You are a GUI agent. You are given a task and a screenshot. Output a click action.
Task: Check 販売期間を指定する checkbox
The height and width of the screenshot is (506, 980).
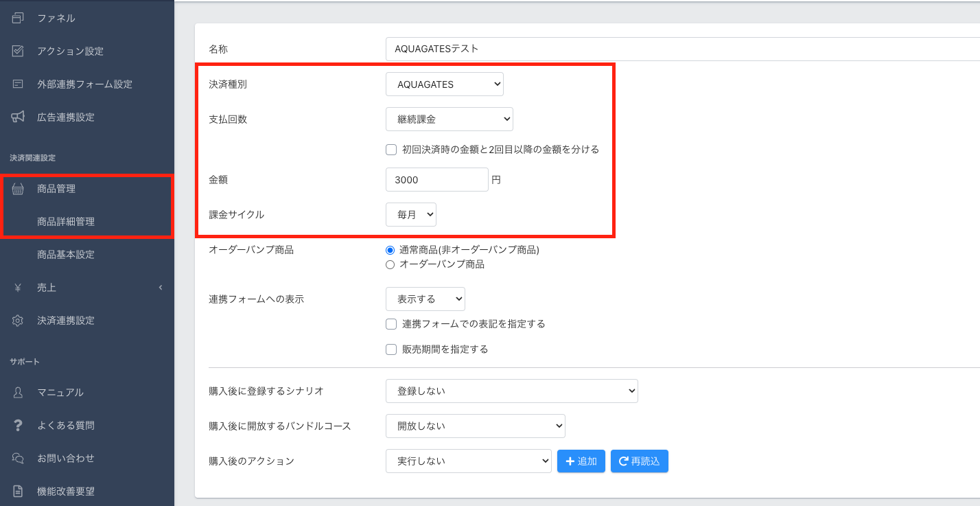tap(391, 349)
